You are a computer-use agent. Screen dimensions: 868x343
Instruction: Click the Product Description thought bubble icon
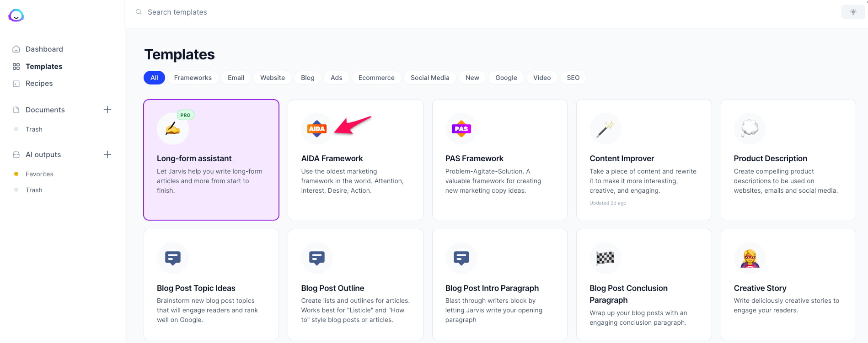(750, 129)
